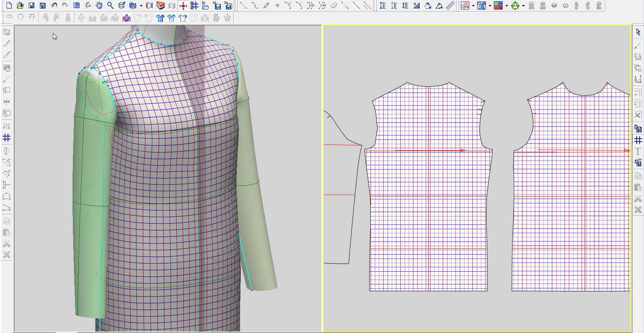644x333 pixels.
Task: Click the blue shirt icon numbered 1
Action: click(160, 18)
